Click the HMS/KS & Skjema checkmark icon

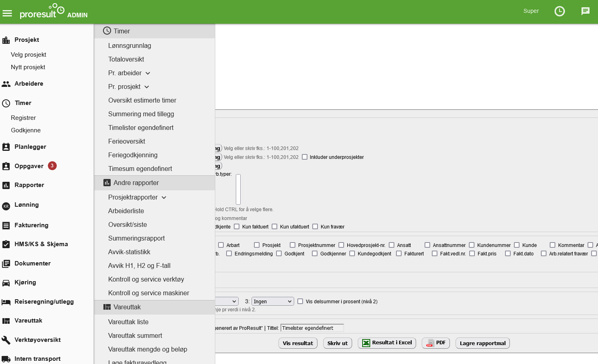pyautogui.click(x=6, y=244)
